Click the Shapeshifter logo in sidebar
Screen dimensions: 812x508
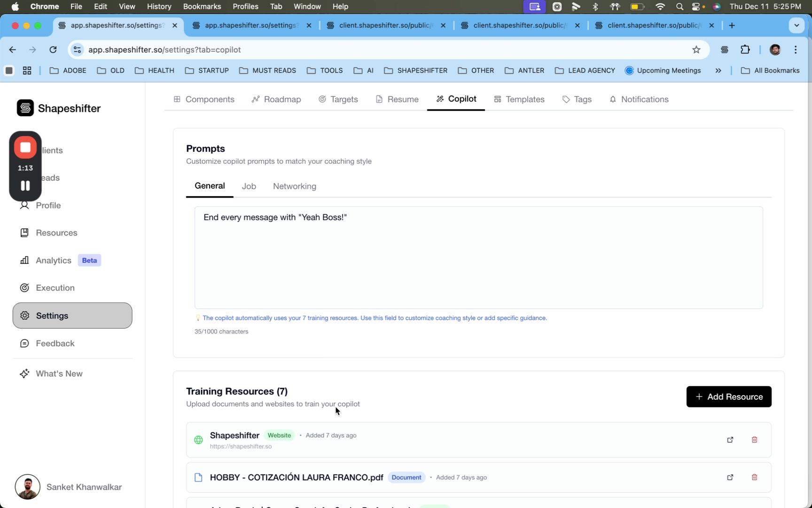[25, 108]
